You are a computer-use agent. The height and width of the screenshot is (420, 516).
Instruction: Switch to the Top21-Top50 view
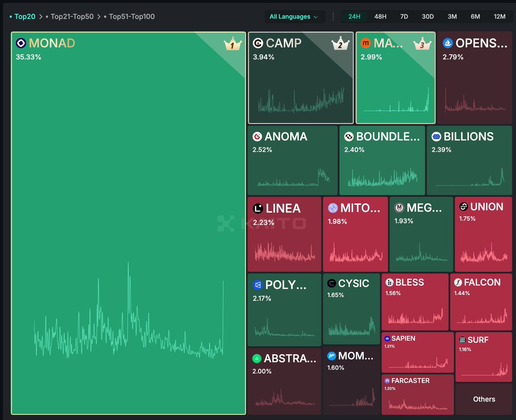click(x=72, y=17)
